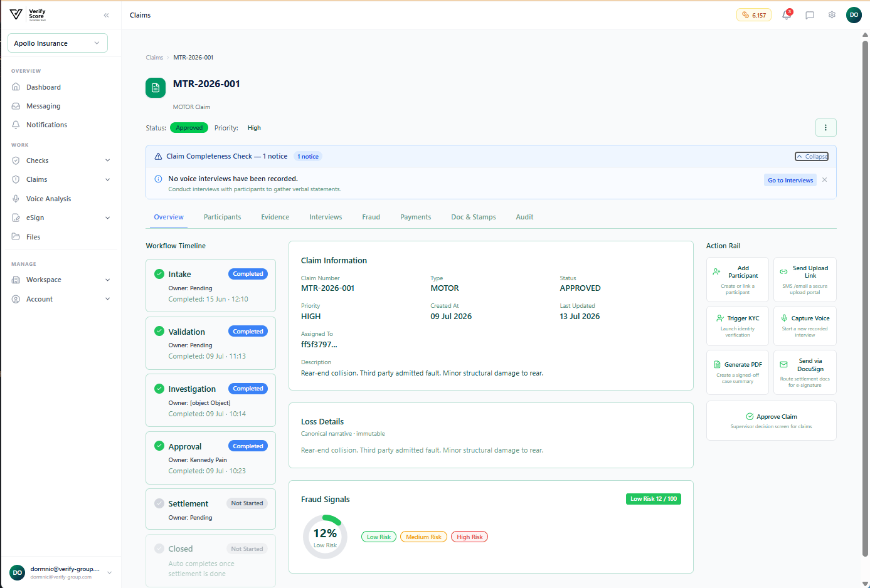Open the Apollo Insurance workspace dropdown
The image size is (870, 588).
click(x=58, y=43)
